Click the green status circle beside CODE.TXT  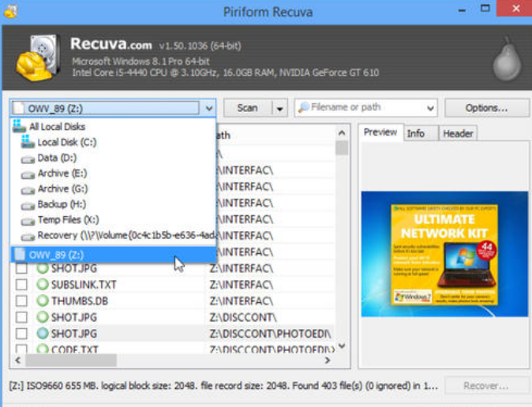[43, 349]
